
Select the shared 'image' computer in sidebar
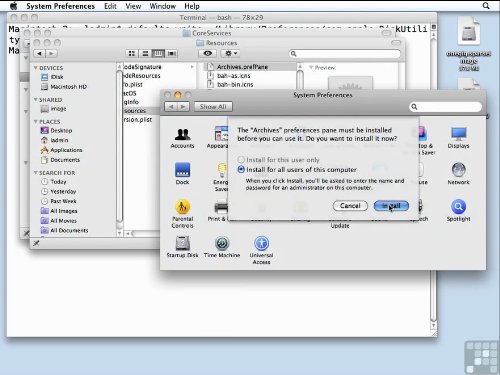click(x=53, y=109)
